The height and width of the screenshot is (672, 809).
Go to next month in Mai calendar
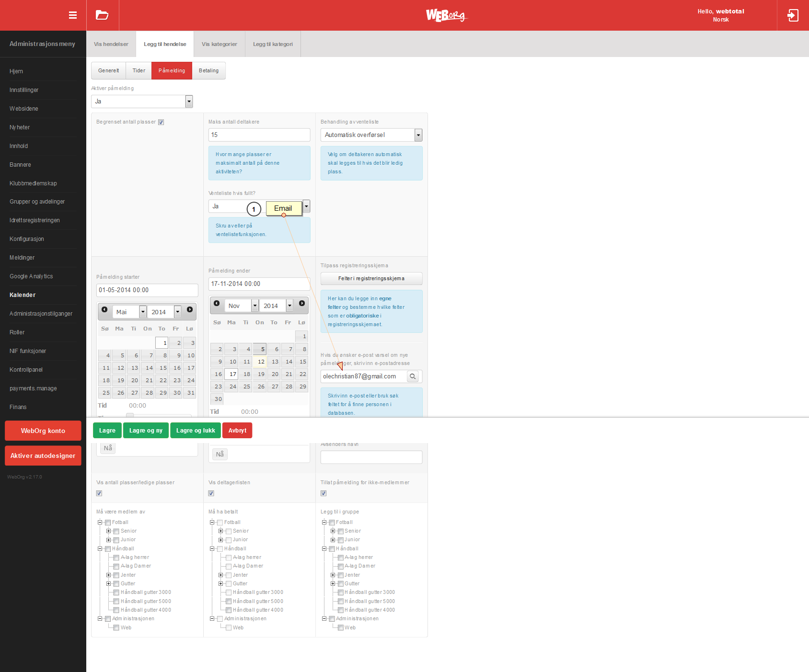point(190,309)
